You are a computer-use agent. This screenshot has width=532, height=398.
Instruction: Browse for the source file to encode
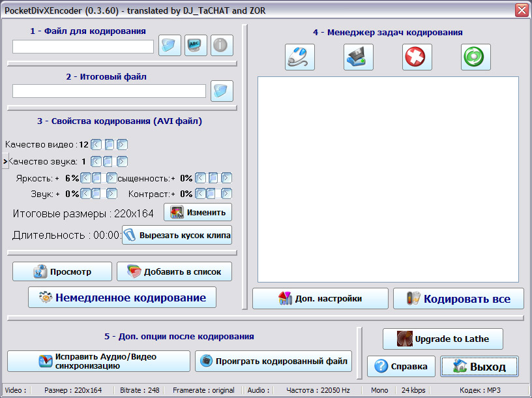coord(170,45)
